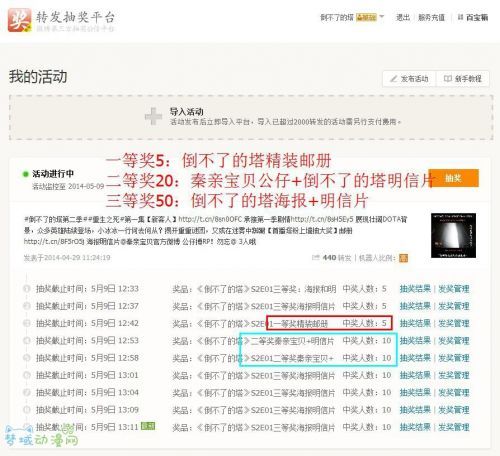Click the clock icon for 12:37 draw

(27, 306)
